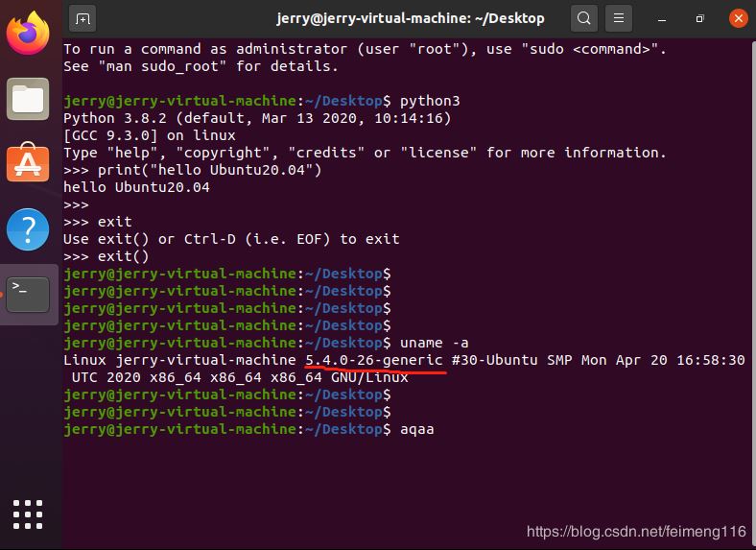Open Firefox from the dock
Viewport: 756px width, 550px height.
28,34
